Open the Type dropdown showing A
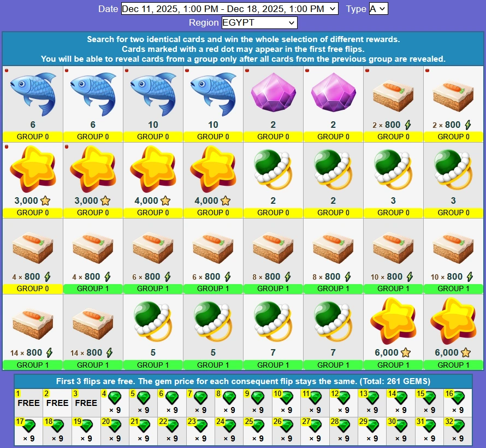486x448 pixels. point(378,9)
